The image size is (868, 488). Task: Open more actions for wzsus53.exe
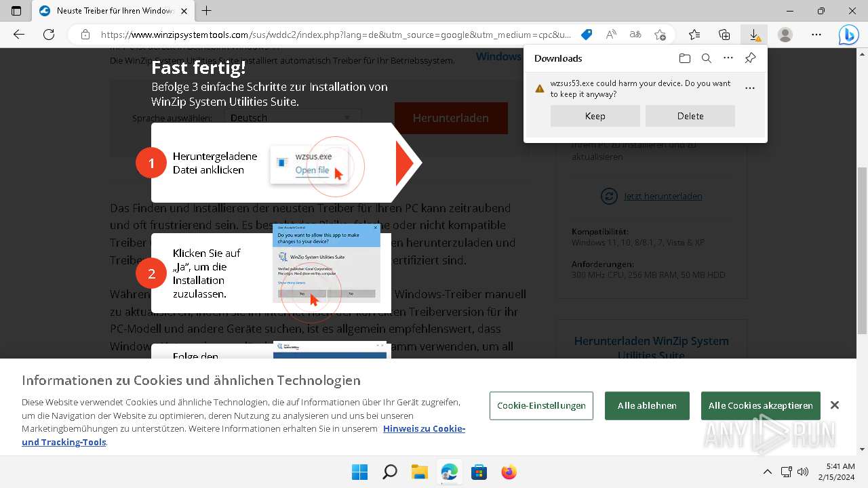point(750,88)
